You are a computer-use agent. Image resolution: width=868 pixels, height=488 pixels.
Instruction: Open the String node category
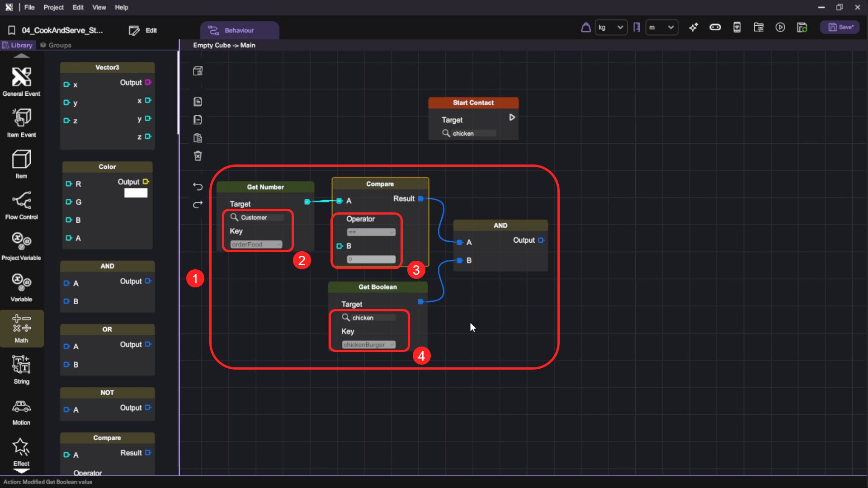point(21,369)
